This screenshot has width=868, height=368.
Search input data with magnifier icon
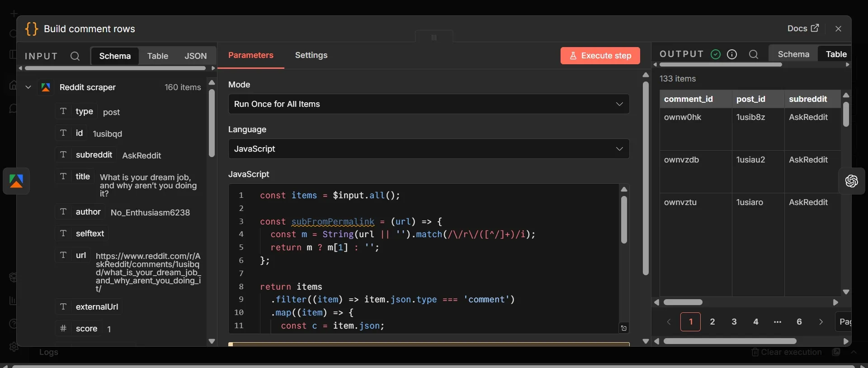(75, 56)
